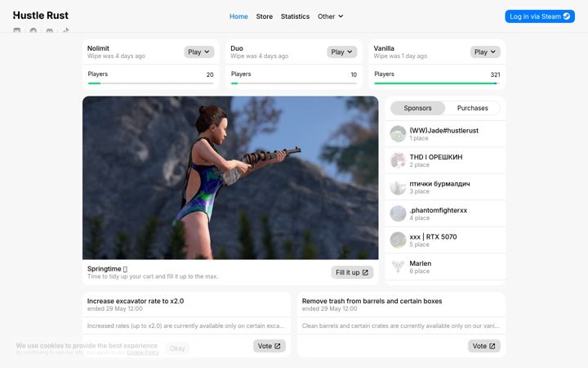Click Vanilla player count 321
The height and width of the screenshot is (368, 588).
pos(495,74)
